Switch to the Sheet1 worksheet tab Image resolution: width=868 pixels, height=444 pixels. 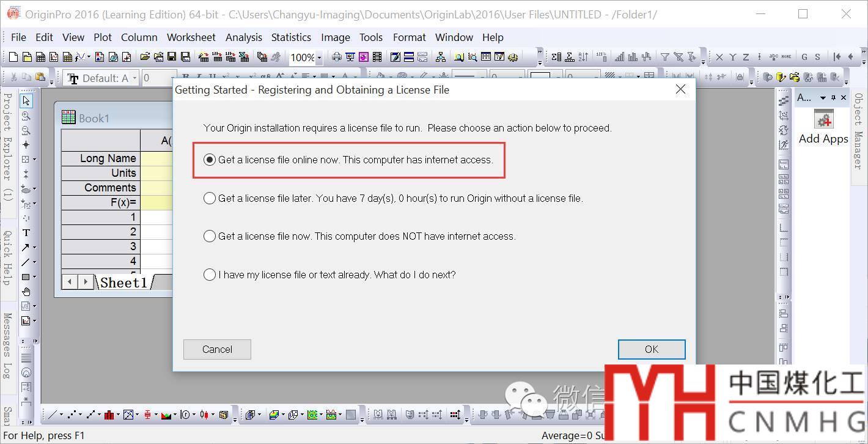[x=123, y=282]
